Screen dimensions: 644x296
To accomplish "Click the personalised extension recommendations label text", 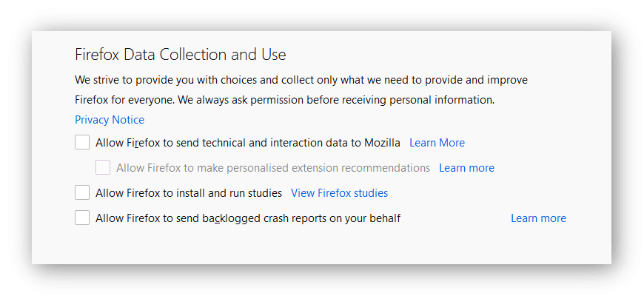I will click(272, 168).
